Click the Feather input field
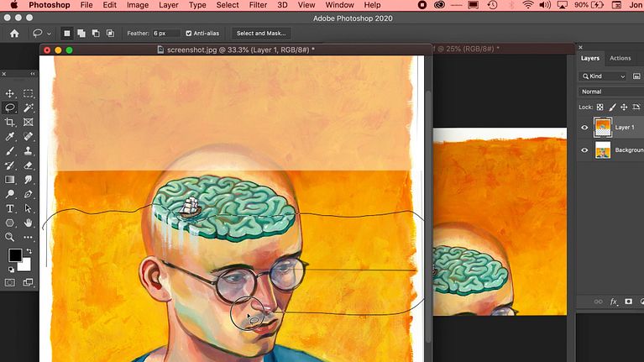644x362 pixels. click(165, 34)
